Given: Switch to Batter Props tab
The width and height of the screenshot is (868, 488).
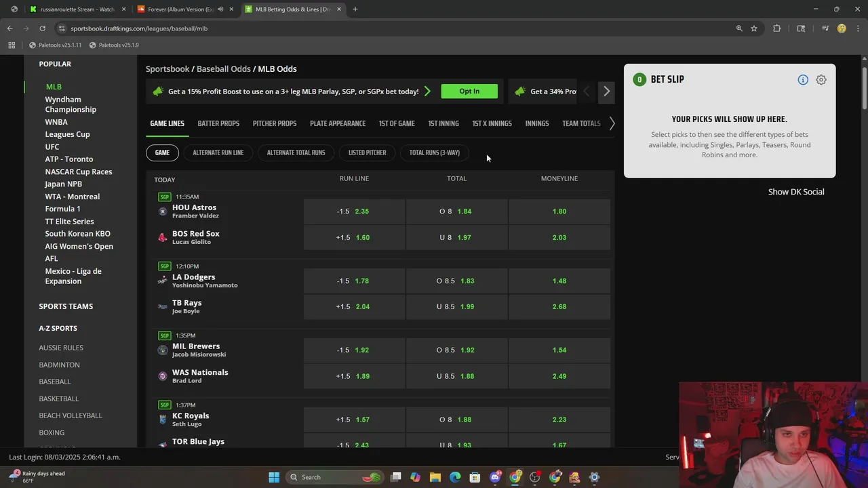Looking at the screenshot, I should 218,123.
